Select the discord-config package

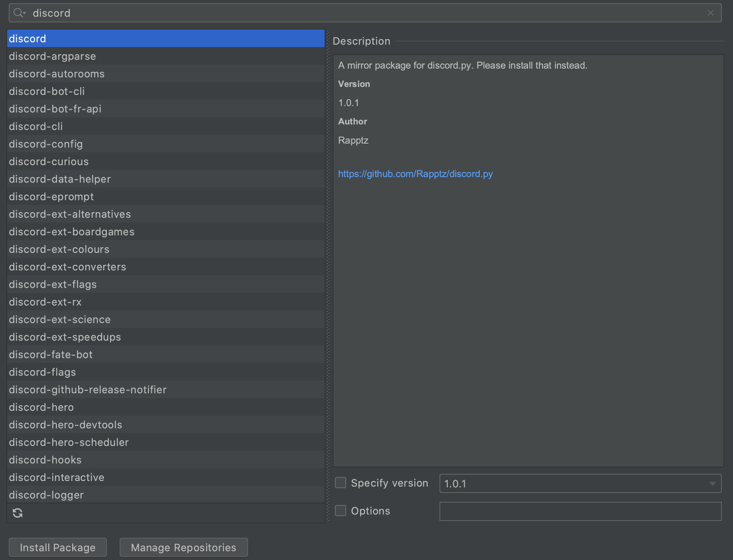click(x=166, y=144)
